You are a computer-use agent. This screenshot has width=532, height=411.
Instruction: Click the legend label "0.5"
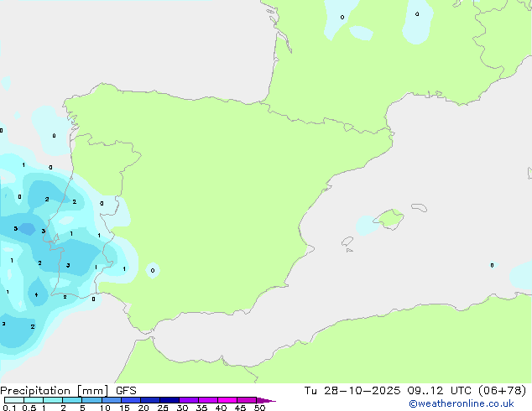[29, 408]
